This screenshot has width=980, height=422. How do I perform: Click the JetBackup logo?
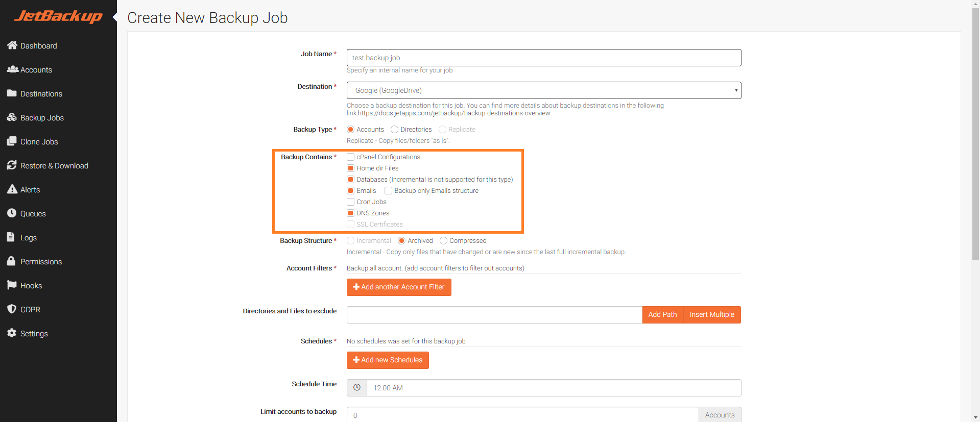click(58, 16)
